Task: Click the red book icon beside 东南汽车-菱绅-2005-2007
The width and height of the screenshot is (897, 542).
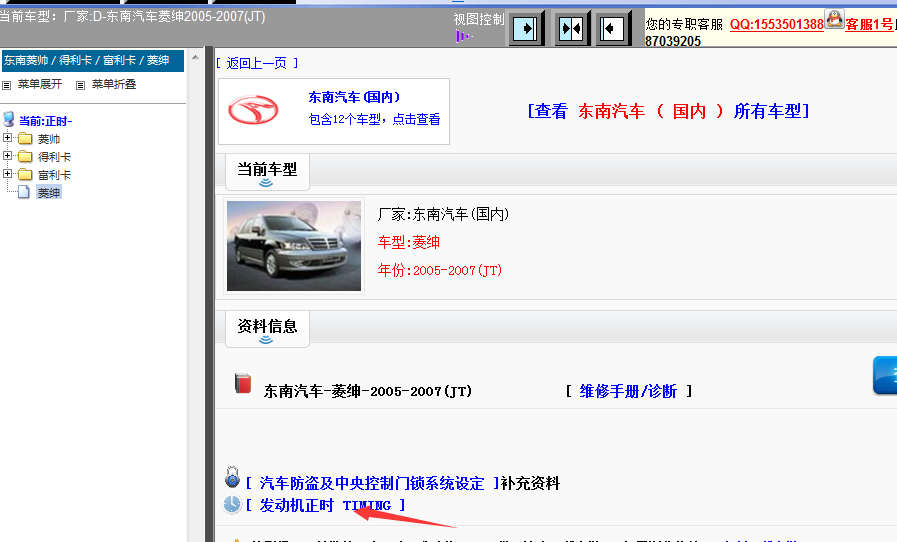Action: (243, 383)
